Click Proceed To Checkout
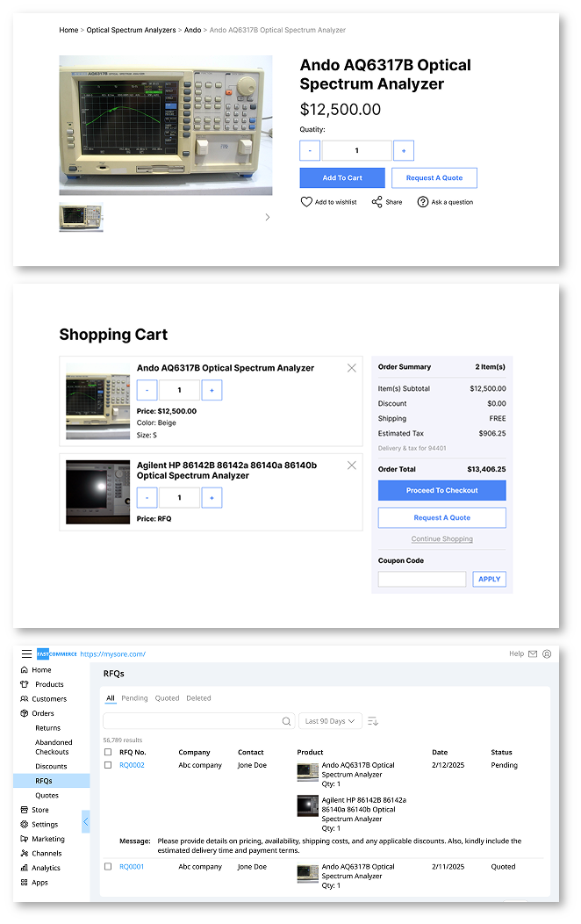581x924 pixels. click(x=442, y=490)
